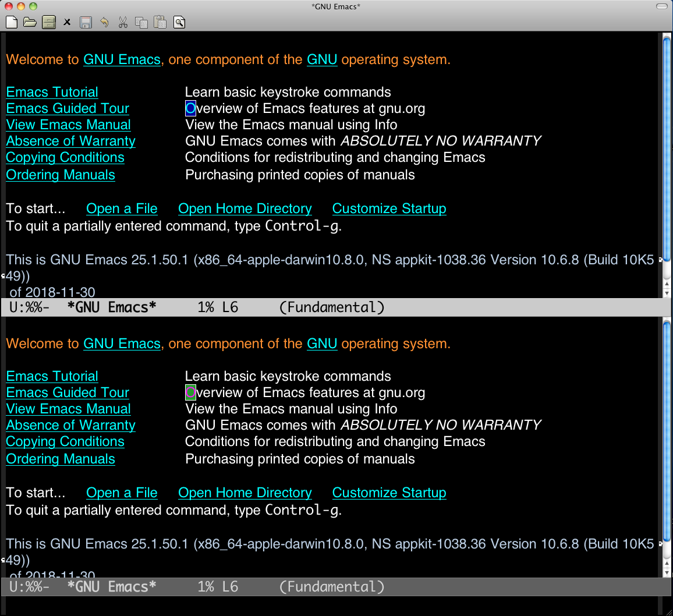Click the U:%%- status in the lower mode line
Viewport: 673px width, 616px height.
pos(29,587)
